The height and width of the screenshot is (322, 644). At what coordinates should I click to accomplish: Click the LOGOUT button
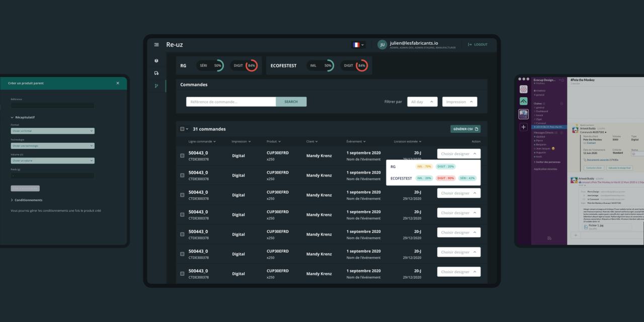[477, 44]
